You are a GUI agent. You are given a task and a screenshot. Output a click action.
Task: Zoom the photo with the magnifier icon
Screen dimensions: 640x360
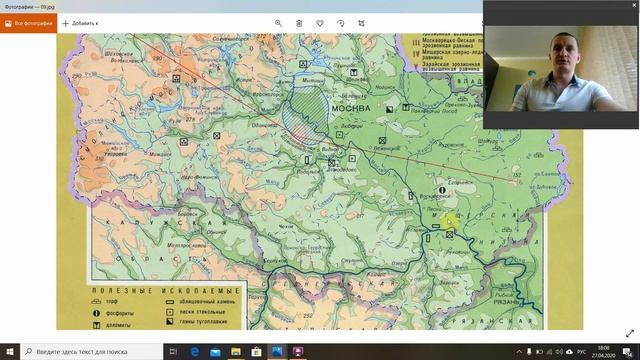[x=278, y=23]
